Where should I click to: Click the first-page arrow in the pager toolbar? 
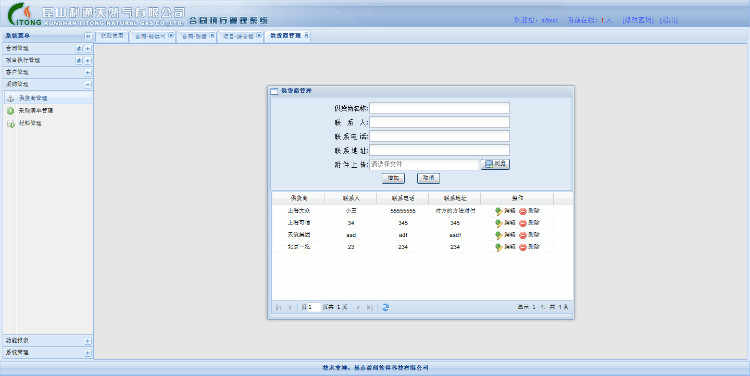278,307
